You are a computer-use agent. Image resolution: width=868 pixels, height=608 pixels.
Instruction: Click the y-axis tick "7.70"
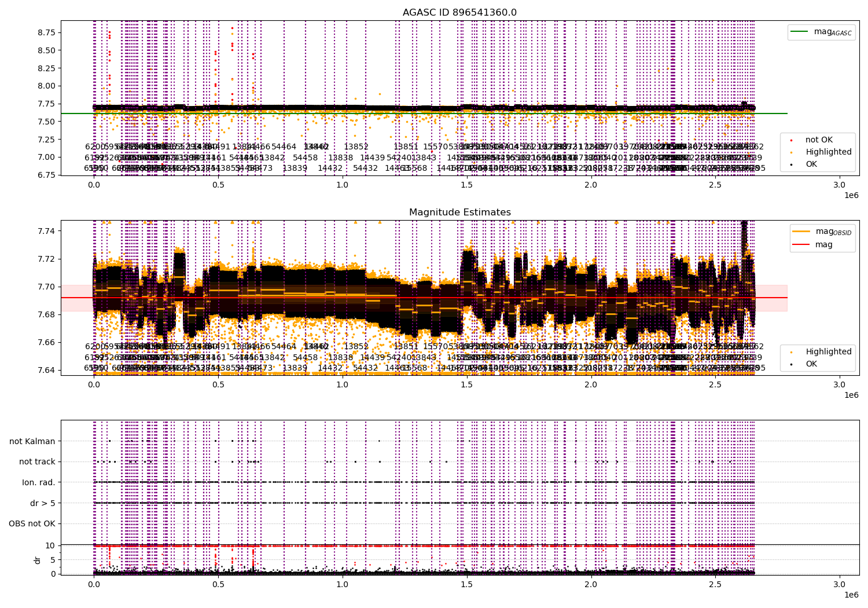tap(46, 287)
